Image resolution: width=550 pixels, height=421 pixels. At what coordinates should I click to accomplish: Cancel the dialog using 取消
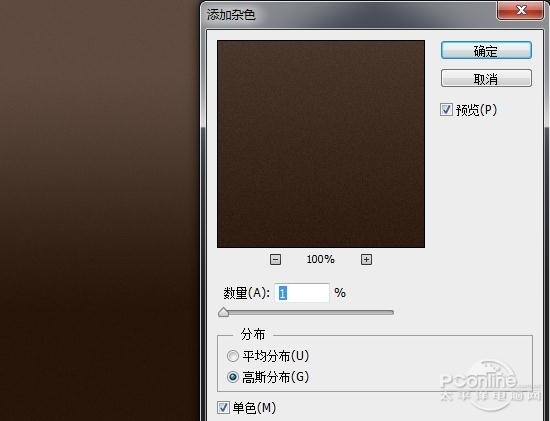pos(486,78)
